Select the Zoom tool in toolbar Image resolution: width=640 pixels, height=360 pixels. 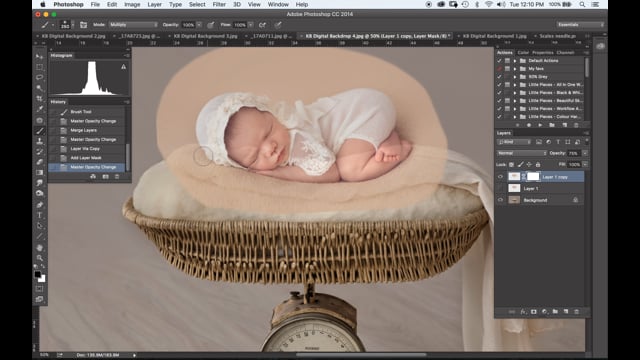pyautogui.click(x=40, y=258)
